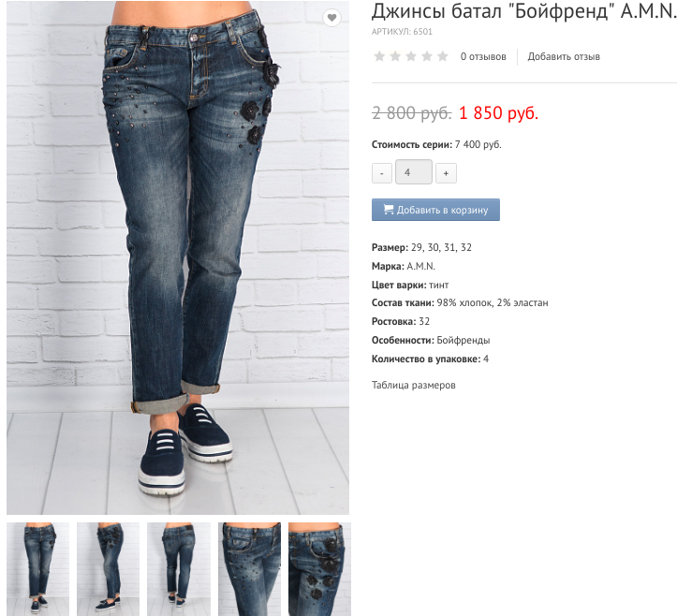Select fifth thumbnail with flower appliqué closeup
This screenshot has width=677, height=616.
tap(319, 569)
